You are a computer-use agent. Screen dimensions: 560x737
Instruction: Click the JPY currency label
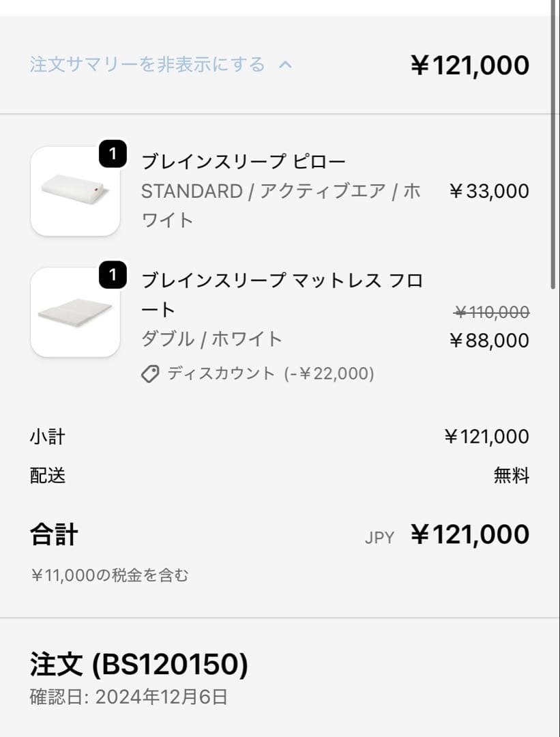point(379,538)
